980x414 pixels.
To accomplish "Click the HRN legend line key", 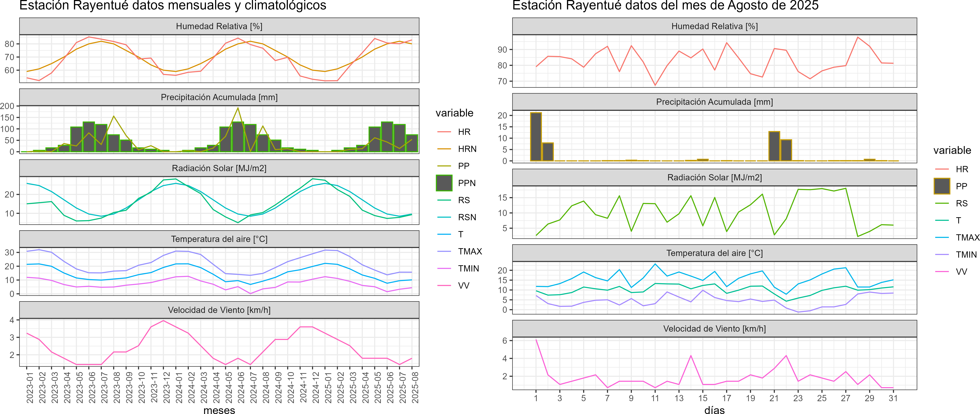I will pos(444,149).
